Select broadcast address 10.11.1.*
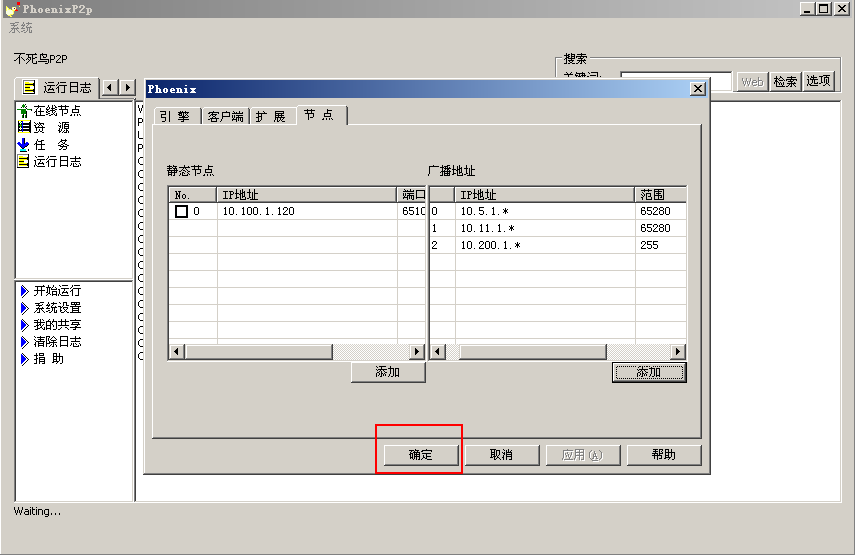Screen dimensions: 855x555 click(487, 228)
